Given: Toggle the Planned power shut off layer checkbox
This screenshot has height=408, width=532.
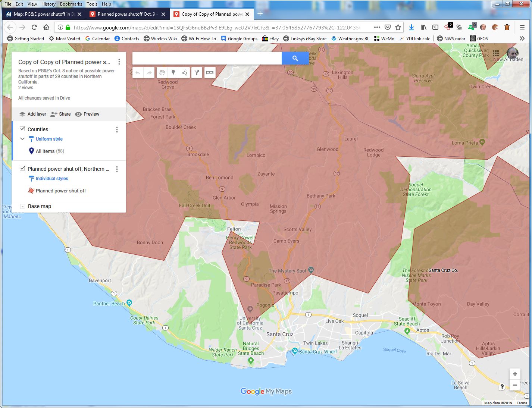Looking at the screenshot, I should pos(22,169).
